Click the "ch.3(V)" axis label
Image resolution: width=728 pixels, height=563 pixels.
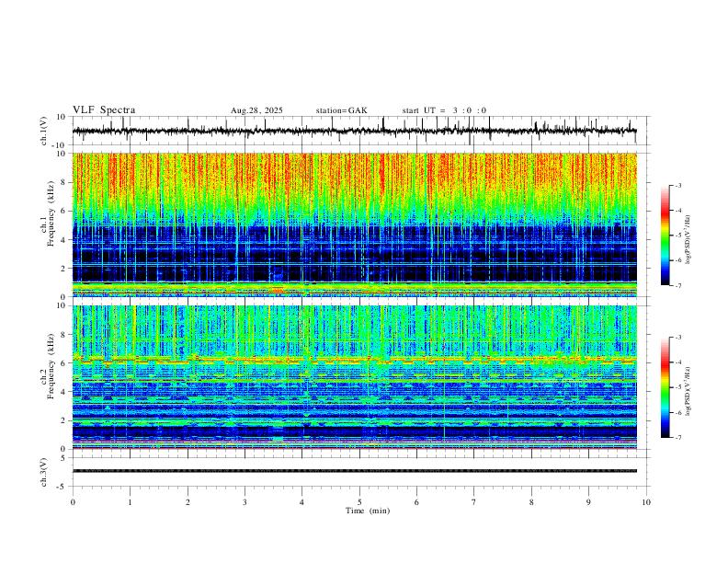pyautogui.click(x=44, y=473)
